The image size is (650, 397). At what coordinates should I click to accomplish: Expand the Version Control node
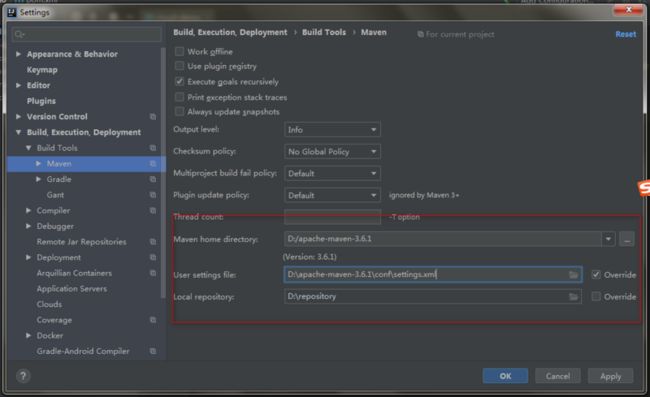click(x=18, y=117)
